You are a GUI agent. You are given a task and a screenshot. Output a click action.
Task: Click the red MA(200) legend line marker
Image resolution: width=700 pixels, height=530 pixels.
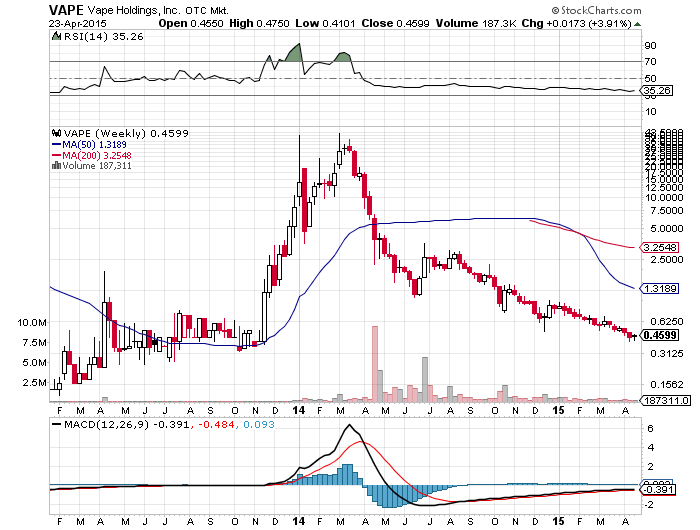tap(57, 155)
